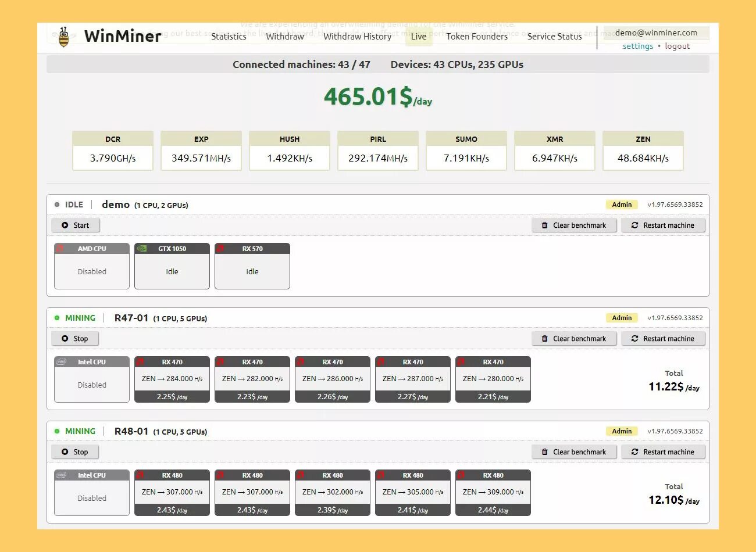Image resolution: width=756 pixels, height=552 pixels.
Task: Click the R48-01 total 12.10$/day
Action: point(674,500)
